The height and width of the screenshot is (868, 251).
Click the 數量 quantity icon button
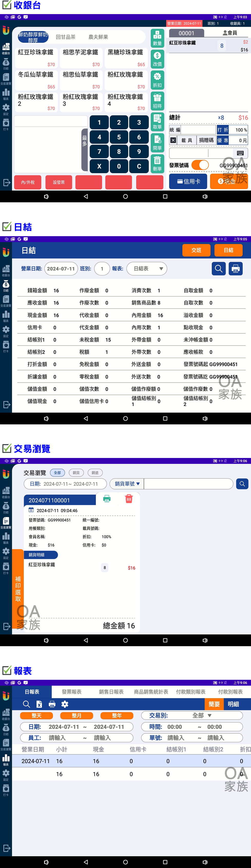[x=157, y=38]
